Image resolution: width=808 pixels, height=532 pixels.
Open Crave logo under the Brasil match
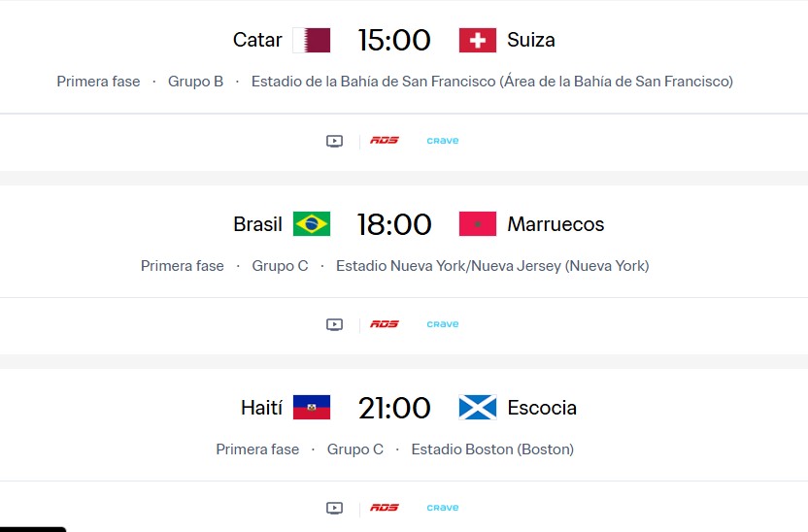click(x=443, y=324)
